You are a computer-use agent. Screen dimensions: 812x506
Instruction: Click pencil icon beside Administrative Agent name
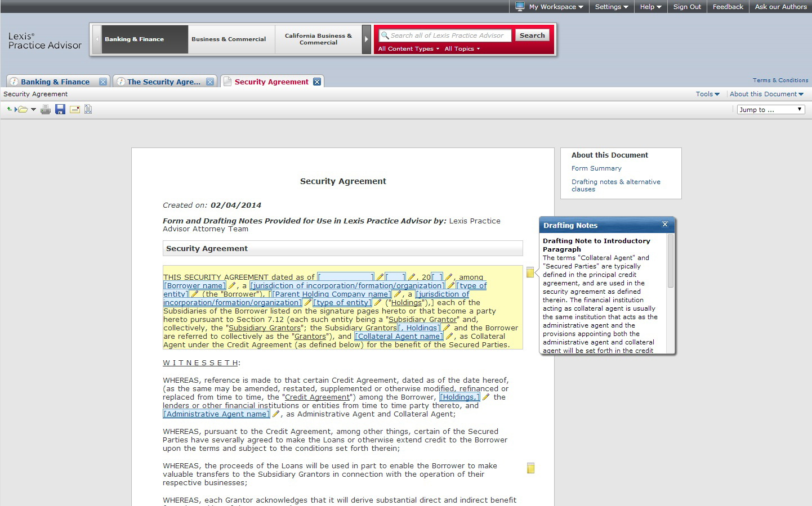pos(276,414)
